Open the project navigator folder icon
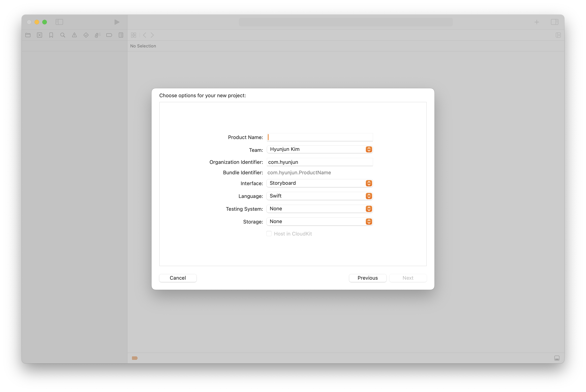Viewport: 586px width, 392px height. click(28, 35)
